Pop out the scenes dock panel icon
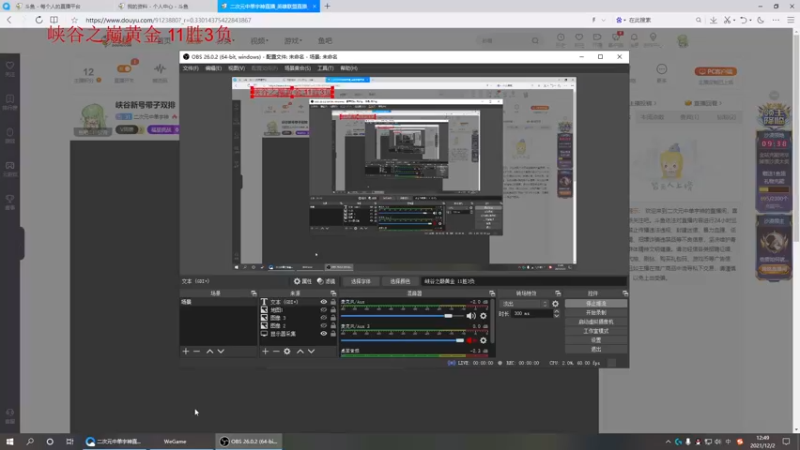This screenshot has height=450, width=800. point(254,293)
